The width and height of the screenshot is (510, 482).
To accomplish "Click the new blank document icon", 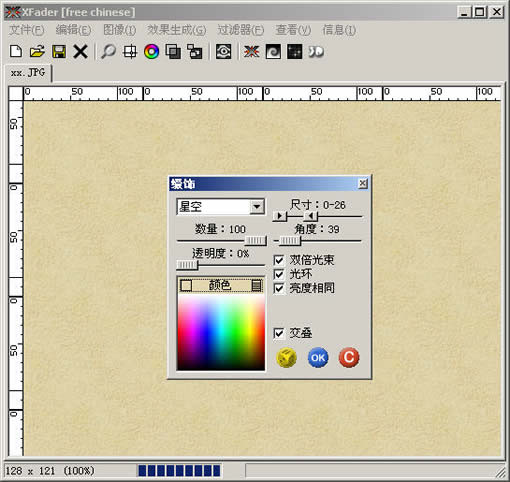I will 16,52.
